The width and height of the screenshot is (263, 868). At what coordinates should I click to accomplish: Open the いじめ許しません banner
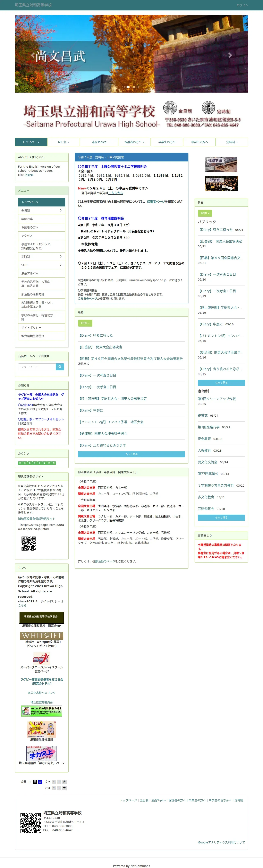pos(41,729)
